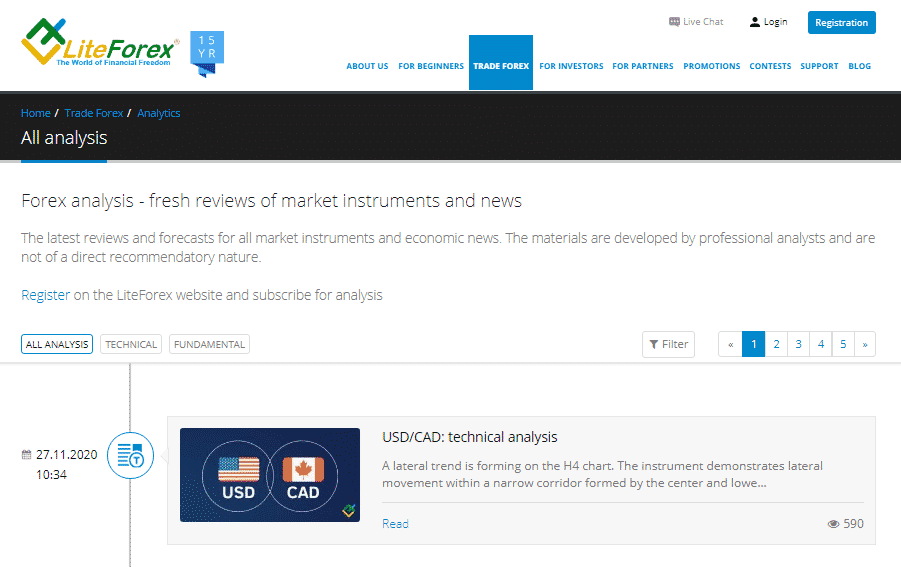Image resolution: width=901 pixels, height=567 pixels.
Task: Go to page 5
Action: click(843, 344)
